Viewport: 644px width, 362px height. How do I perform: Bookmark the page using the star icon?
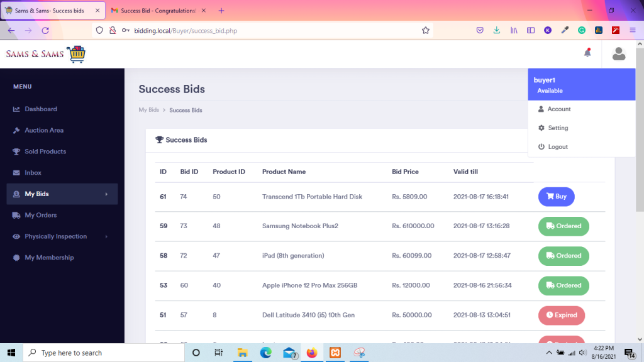pyautogui.click(x=426, y=30)
